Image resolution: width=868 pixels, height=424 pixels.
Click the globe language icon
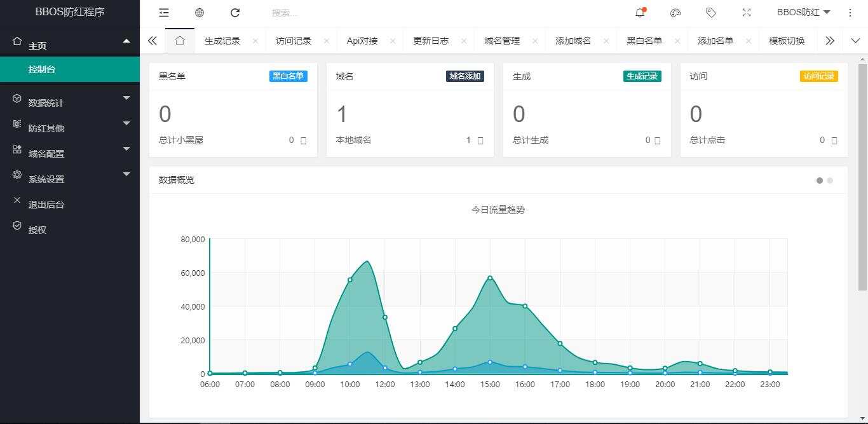(x=200, y=12)
